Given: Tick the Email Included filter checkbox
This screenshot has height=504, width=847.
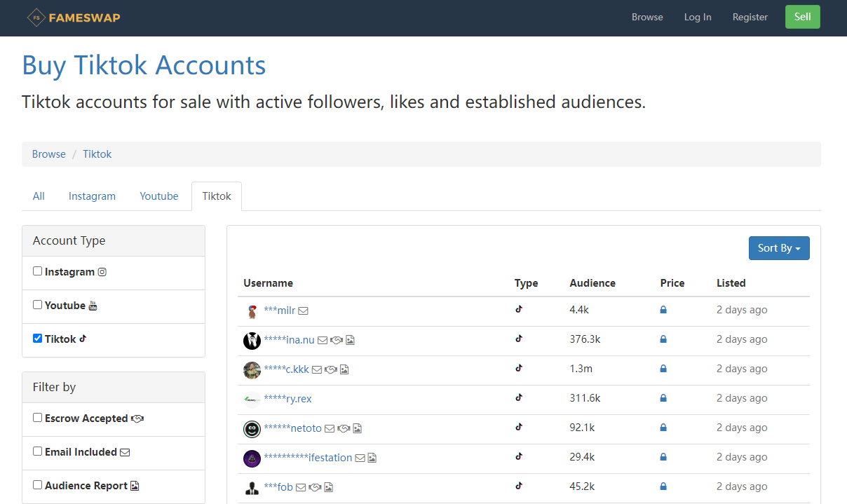Looking at the screenshot, I should coord(38,451).
